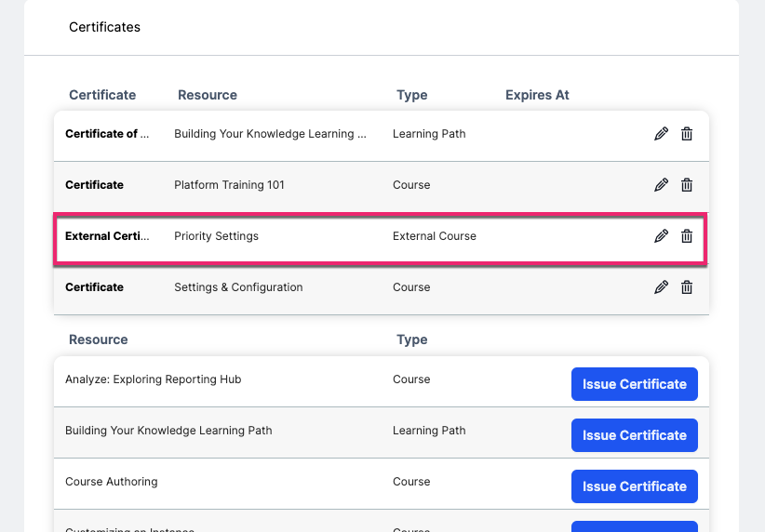Click Settings & Configuration resource text
The image size is (765, 532).
[238, 287]
